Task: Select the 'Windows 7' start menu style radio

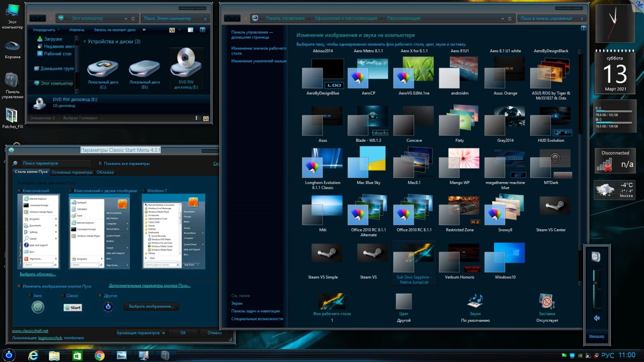Action: pos(144,191)
